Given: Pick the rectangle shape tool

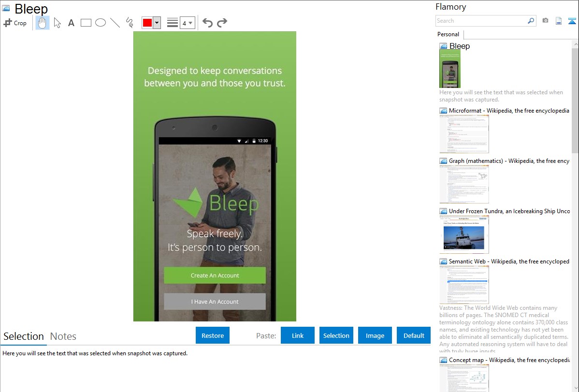Looking at the screenshot, I should tap(86, 23).
